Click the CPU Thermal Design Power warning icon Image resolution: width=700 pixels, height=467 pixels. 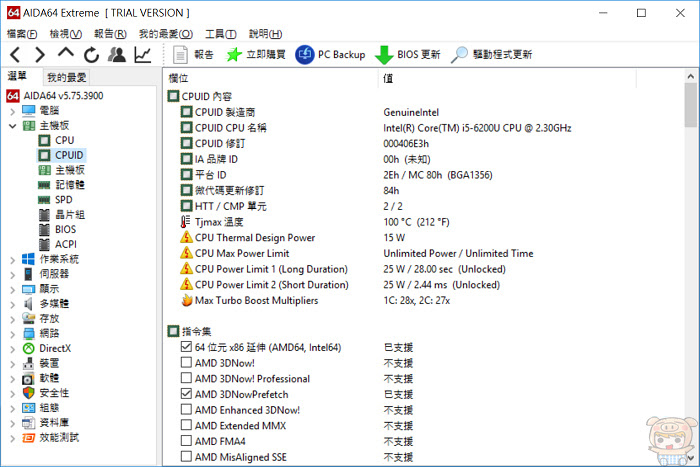point(186,237)
